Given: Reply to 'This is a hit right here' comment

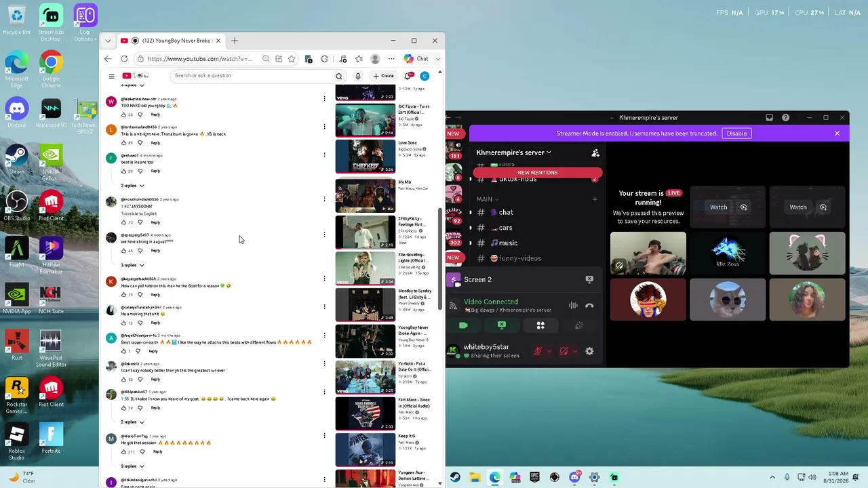Looking at the screenshot, I should click(155, 143).
